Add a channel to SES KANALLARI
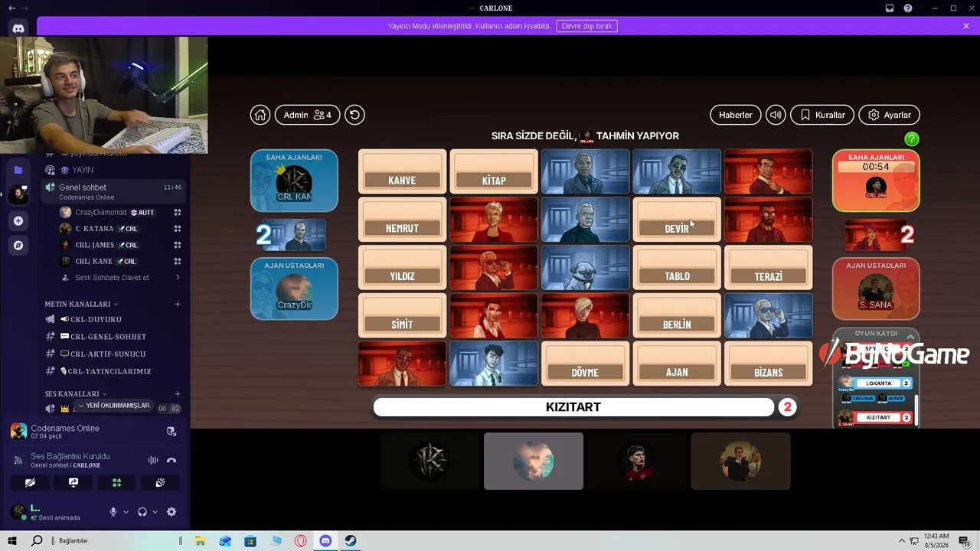The image size is (980, 551). tap(178, 393)
